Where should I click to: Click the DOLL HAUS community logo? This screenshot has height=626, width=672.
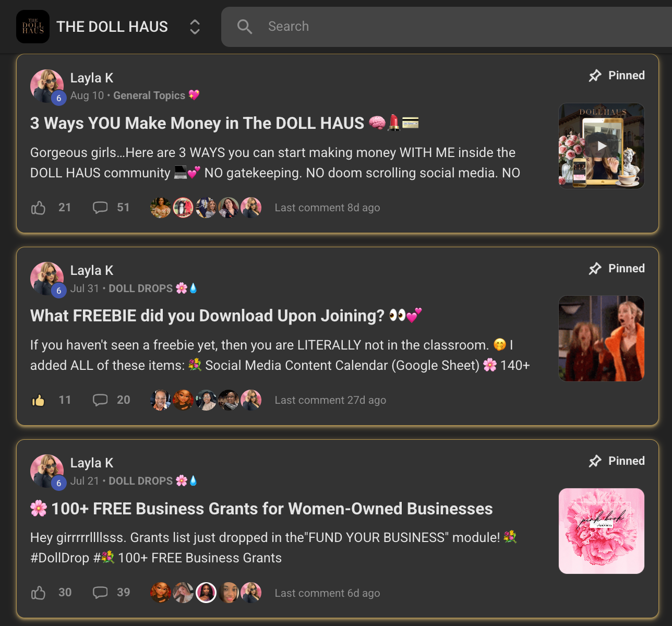[x=32, y=26]
